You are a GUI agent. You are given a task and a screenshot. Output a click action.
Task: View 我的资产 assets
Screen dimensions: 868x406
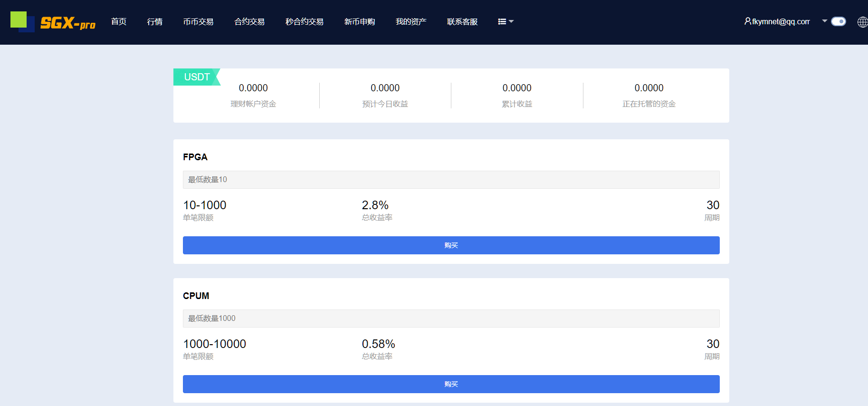click(411, 22)
